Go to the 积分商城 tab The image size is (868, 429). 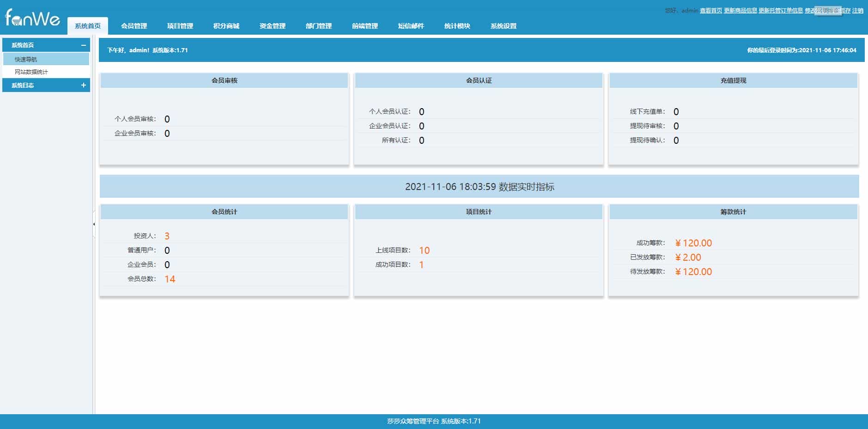(x=226, y=26)
